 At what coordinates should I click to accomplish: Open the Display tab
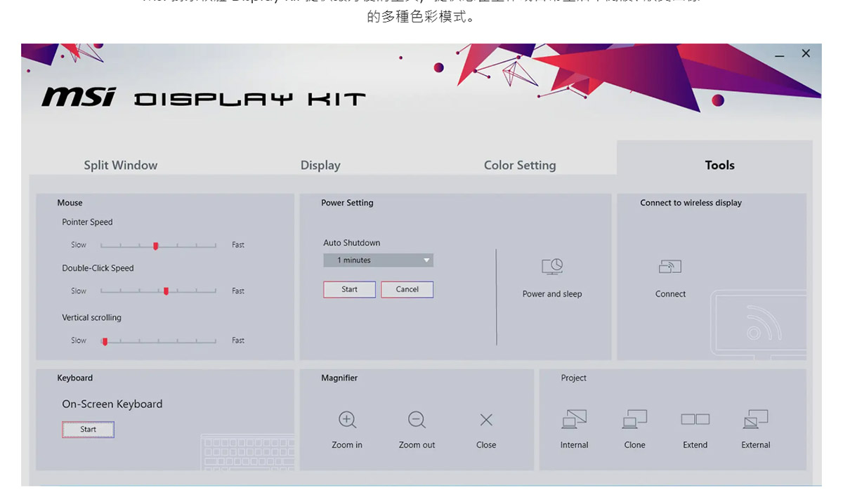click(x=320, y=165)
